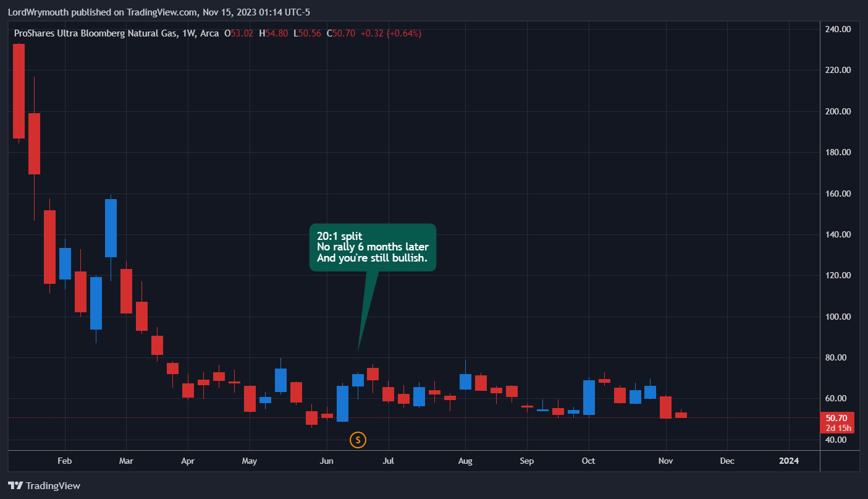Click the low value 50.56

(x=310, y=33)
